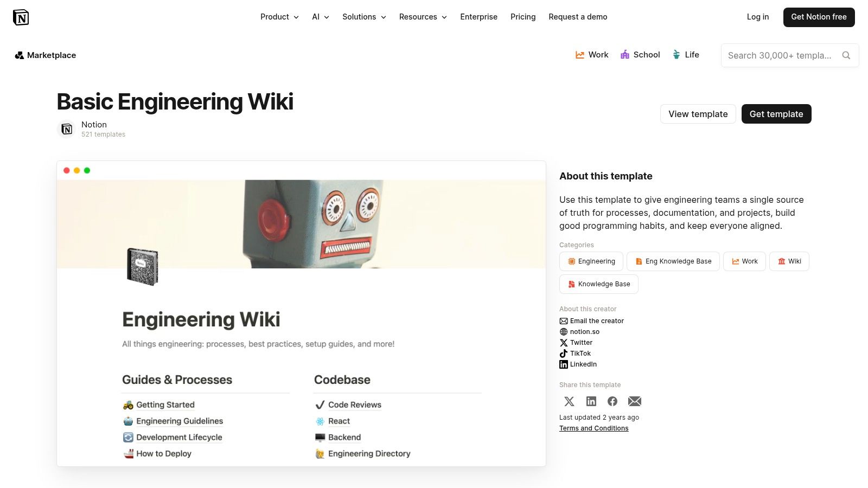The width and height of the screenshot is (868, 488).
Task: Click the Get template button
Action: [x=776, y=114]
